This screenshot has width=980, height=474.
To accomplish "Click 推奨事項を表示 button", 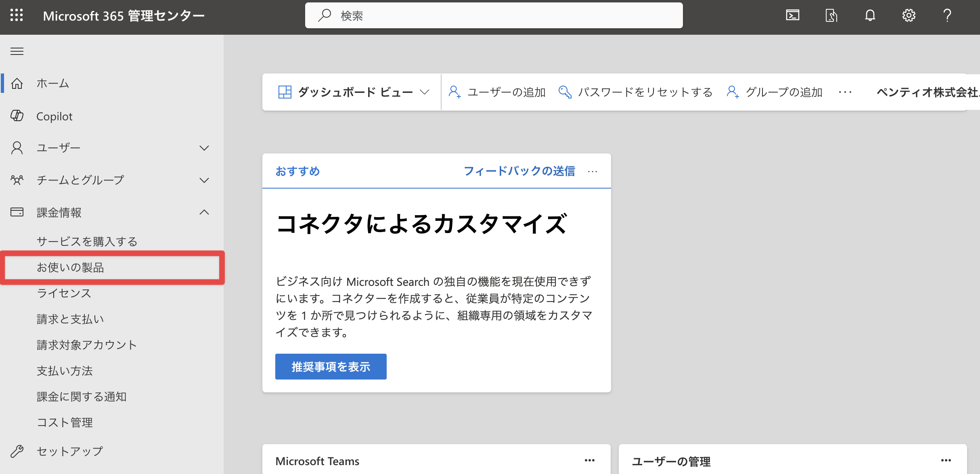I will click(x=331, y=367).
